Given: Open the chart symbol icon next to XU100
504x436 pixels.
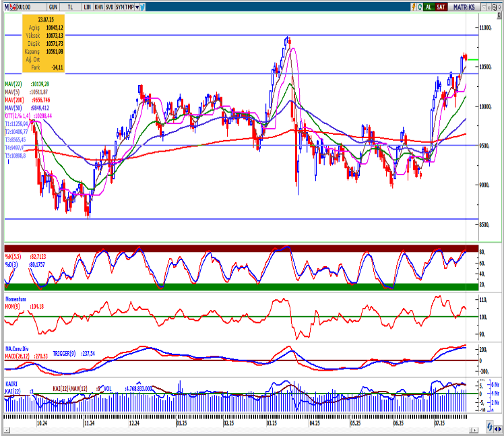Looking at the screenshot, I should pos(13,7).
